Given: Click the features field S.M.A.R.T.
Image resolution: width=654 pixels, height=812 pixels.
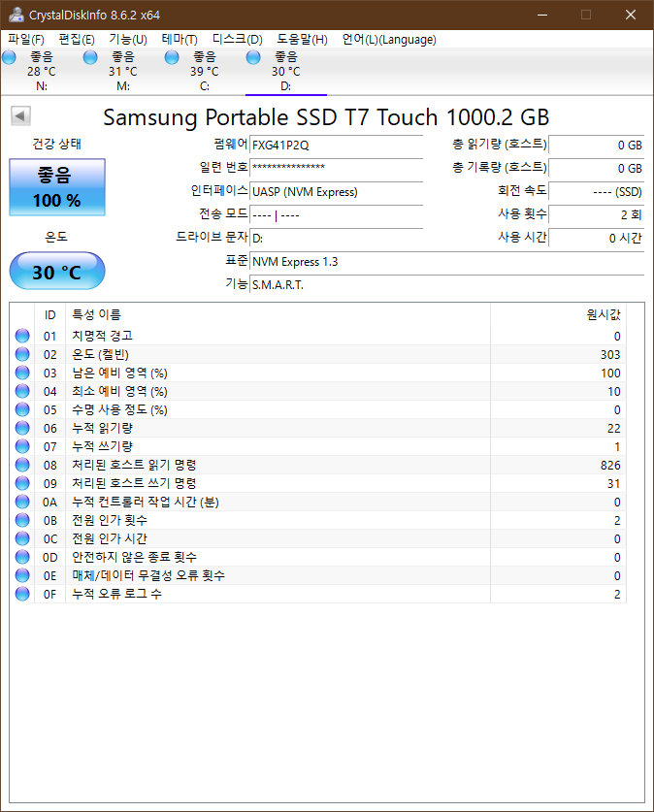Looking at the screenshot, I should 447,284.
